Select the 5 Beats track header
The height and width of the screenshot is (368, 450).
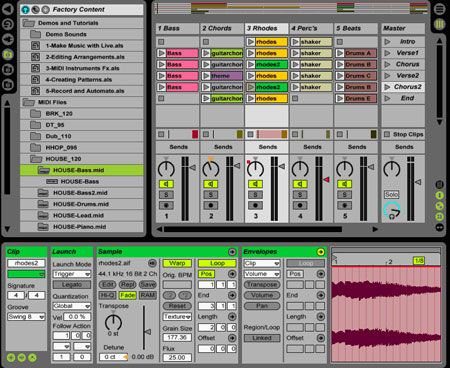[x=356, y=28]
